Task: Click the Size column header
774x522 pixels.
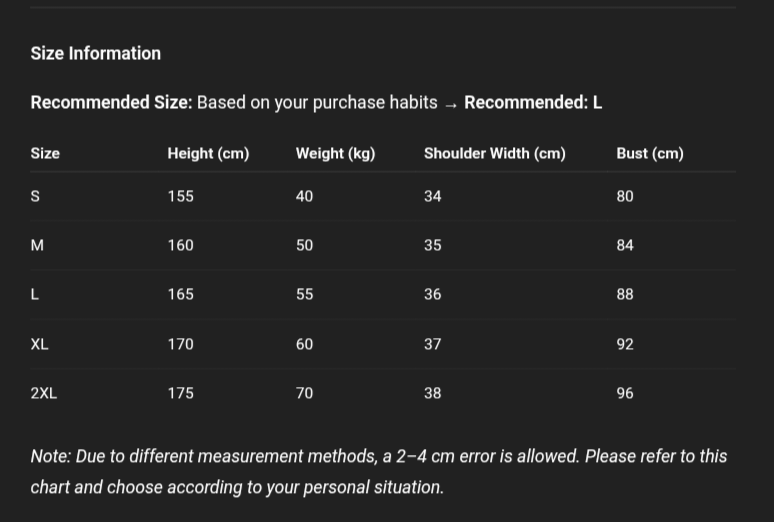Action: pyautogui.click(x=45, y=154)
